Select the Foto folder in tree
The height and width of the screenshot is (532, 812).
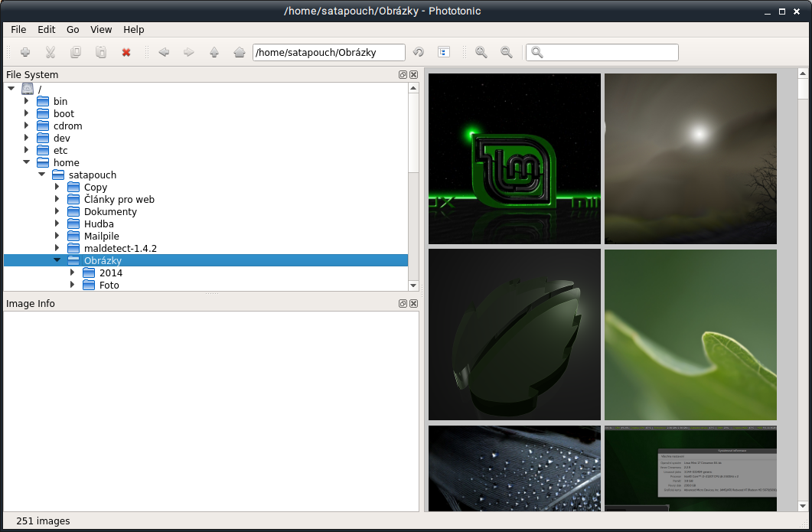click(109, 286)
